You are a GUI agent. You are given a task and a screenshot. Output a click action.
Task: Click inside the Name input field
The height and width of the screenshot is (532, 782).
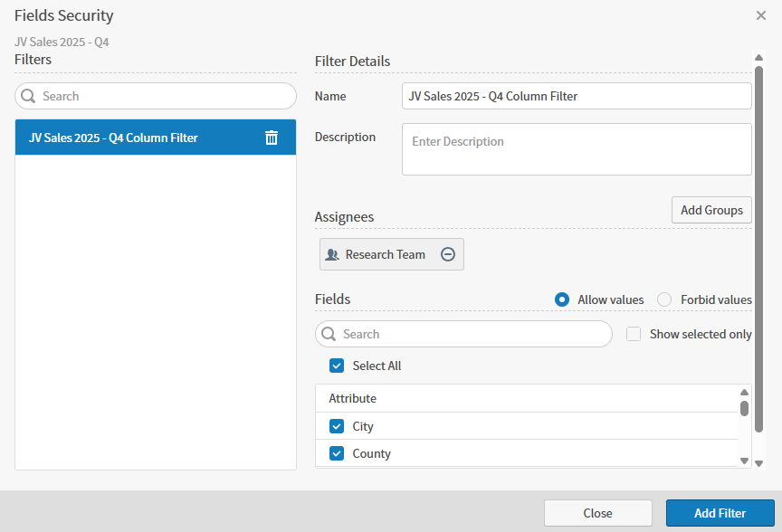577,96
